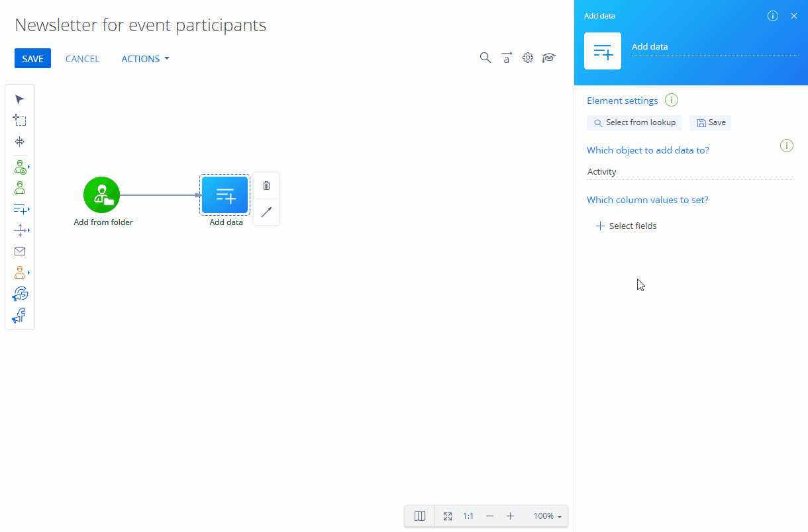
Task: Select the Facebook audience element
Action: click(19, 316)
